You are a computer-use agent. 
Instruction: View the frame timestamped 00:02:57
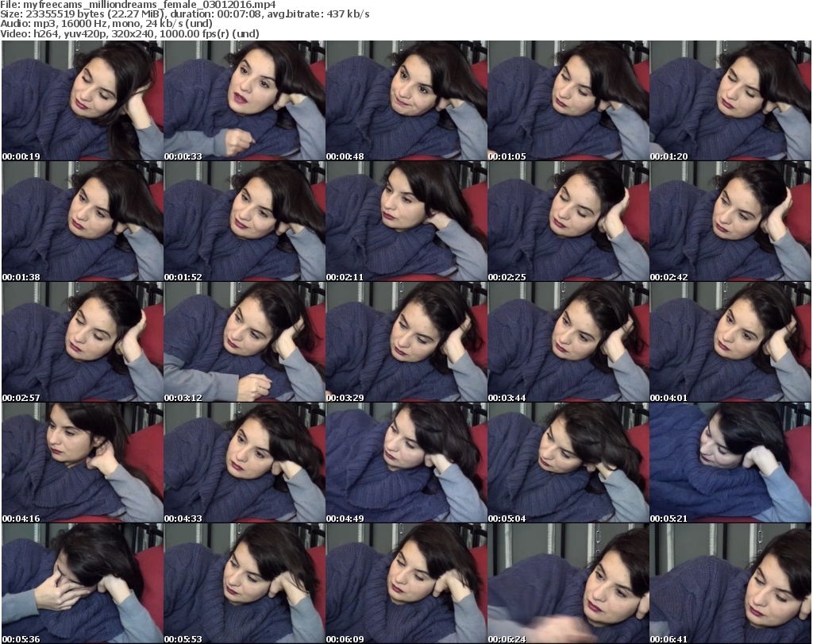(83, 342)
